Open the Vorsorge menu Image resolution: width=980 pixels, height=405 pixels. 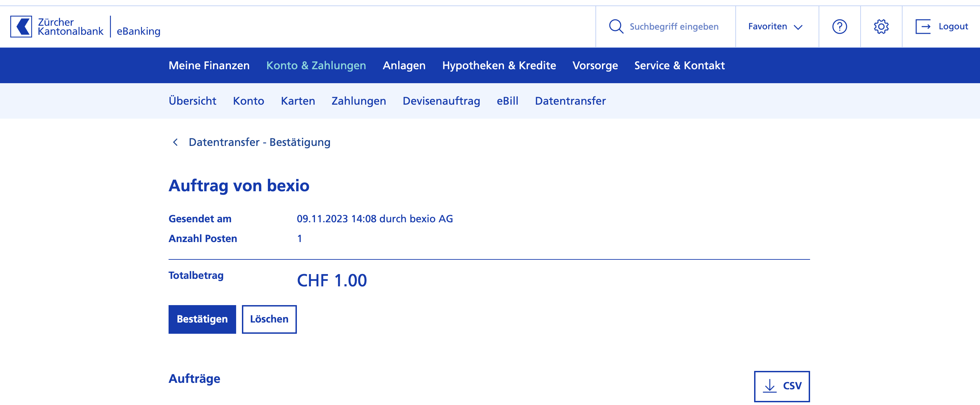click(x=595, y=65)
